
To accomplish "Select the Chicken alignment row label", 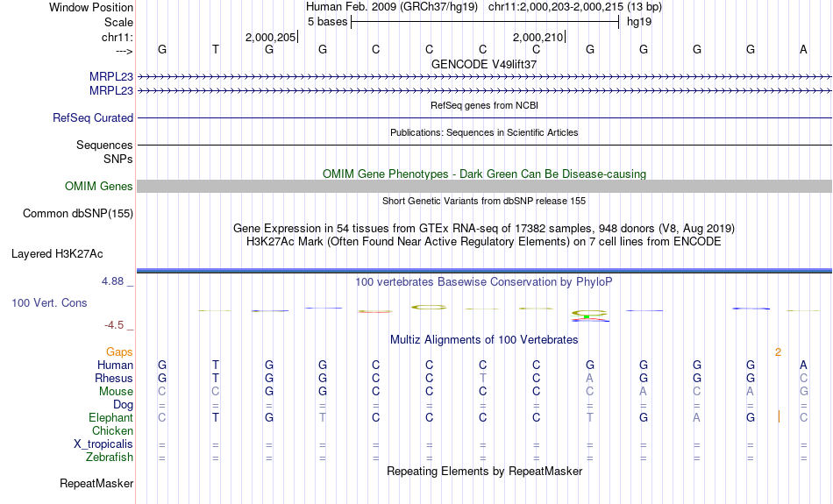I will 112,430.
